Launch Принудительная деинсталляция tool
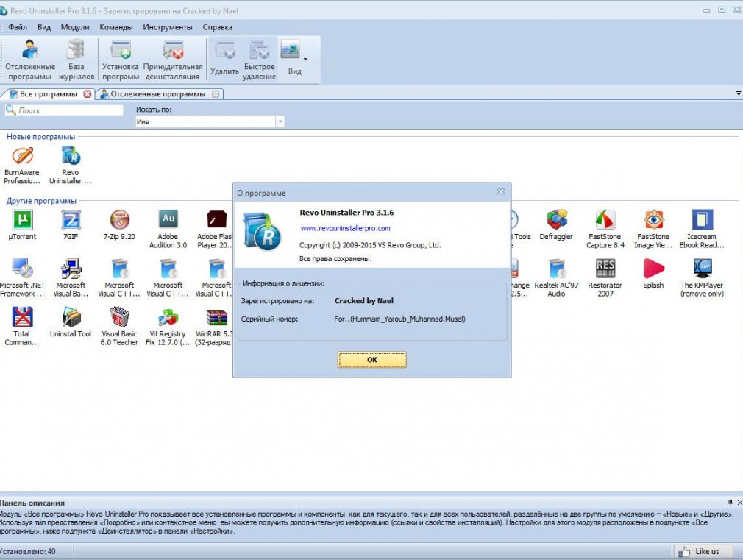Screen dimensions: 743x560 coord(172,60)
